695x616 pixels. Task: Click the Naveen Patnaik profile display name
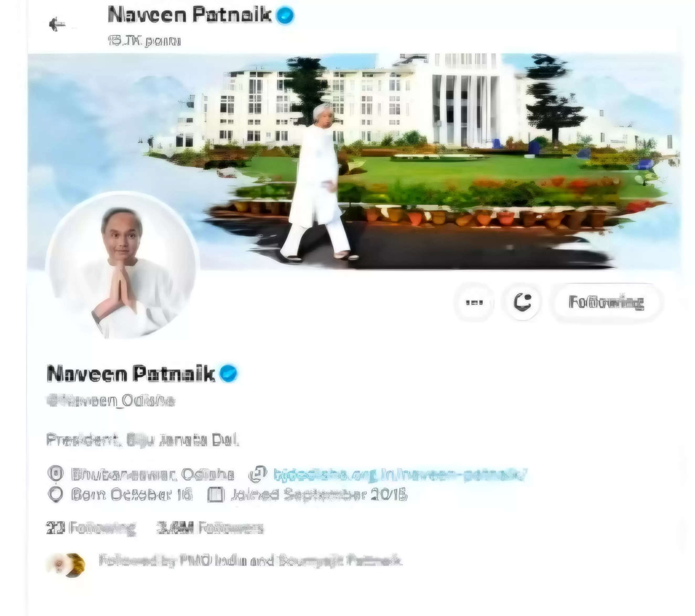(x=131, y=374)
